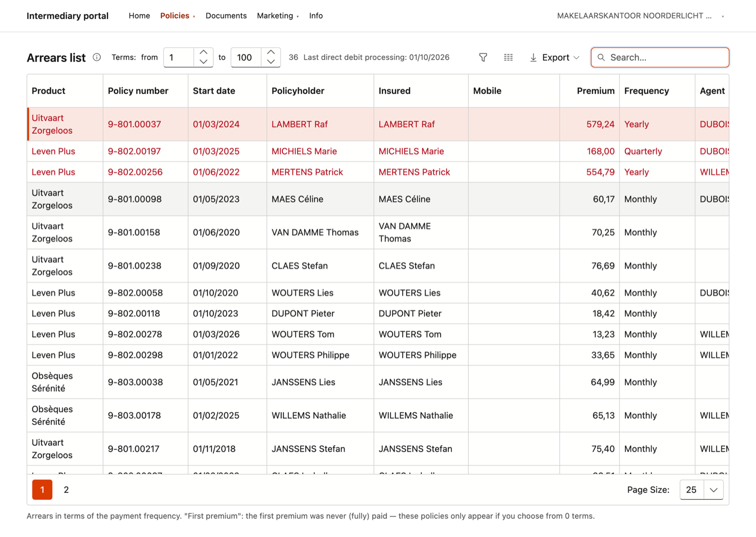Select page 1 button
Screen dimensions: 756x537
point(42,490)
